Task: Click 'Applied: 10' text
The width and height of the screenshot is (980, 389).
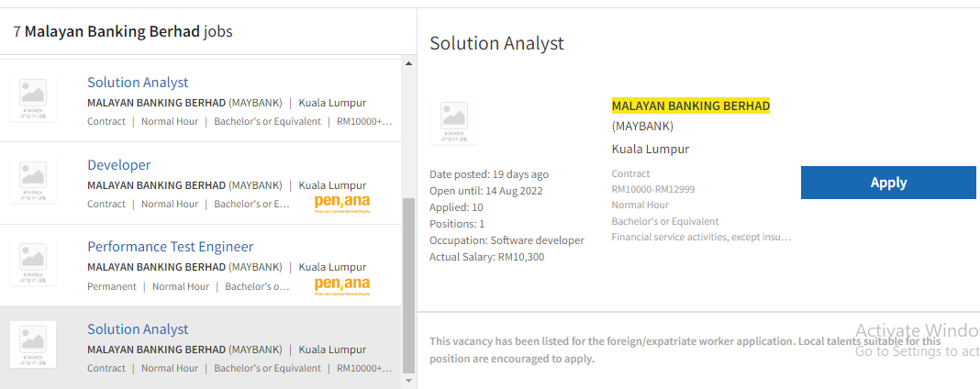Action: tap(456, 207)
